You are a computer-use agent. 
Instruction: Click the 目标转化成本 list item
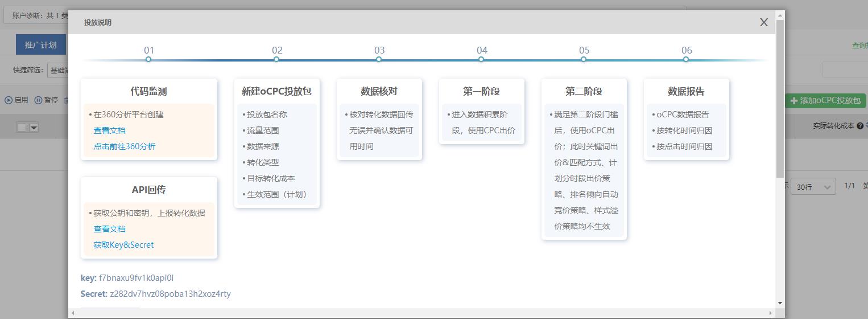(271, 178)
